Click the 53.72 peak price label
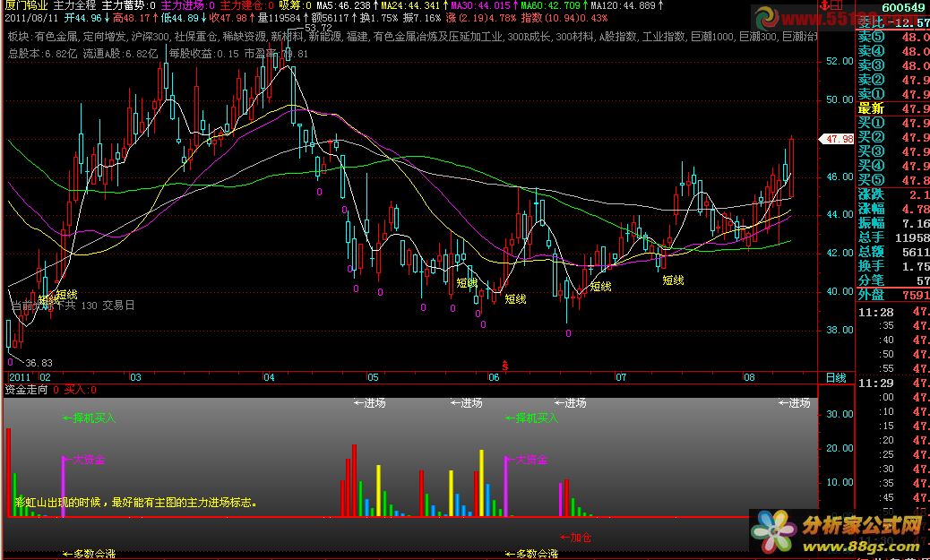Viewport: 930px width, 560px height. pyautogui.click(x=318, y=28)
